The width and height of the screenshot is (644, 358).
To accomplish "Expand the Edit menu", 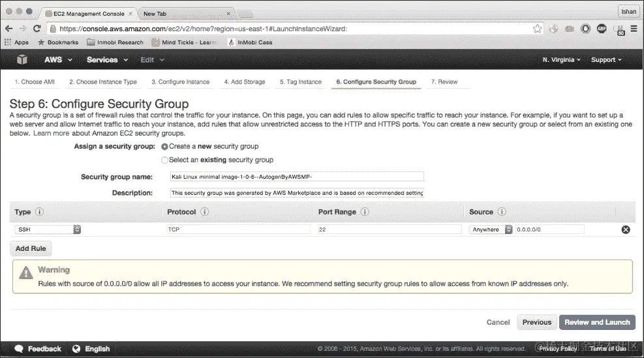I will (152, 59).
